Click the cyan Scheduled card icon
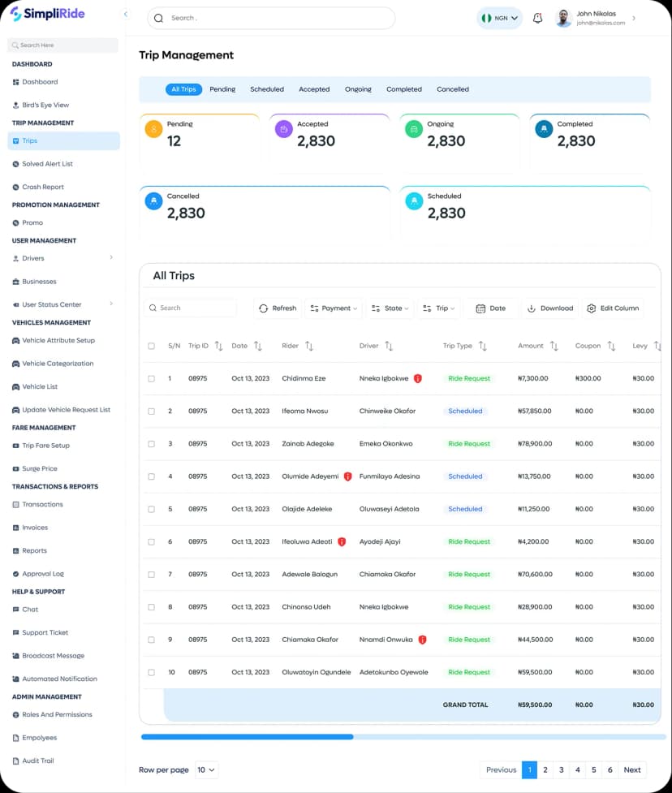The image size is (672, 793). click(414, 200)
